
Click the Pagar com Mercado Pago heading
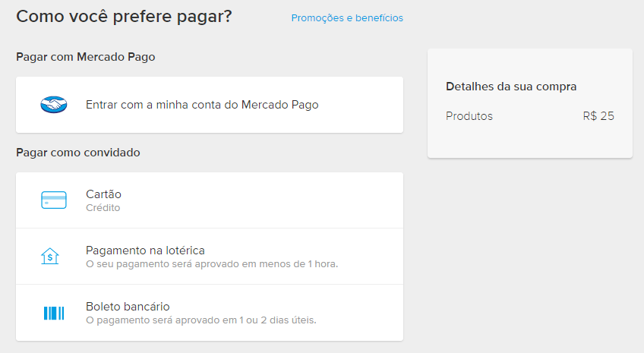(x=86, y=57)
